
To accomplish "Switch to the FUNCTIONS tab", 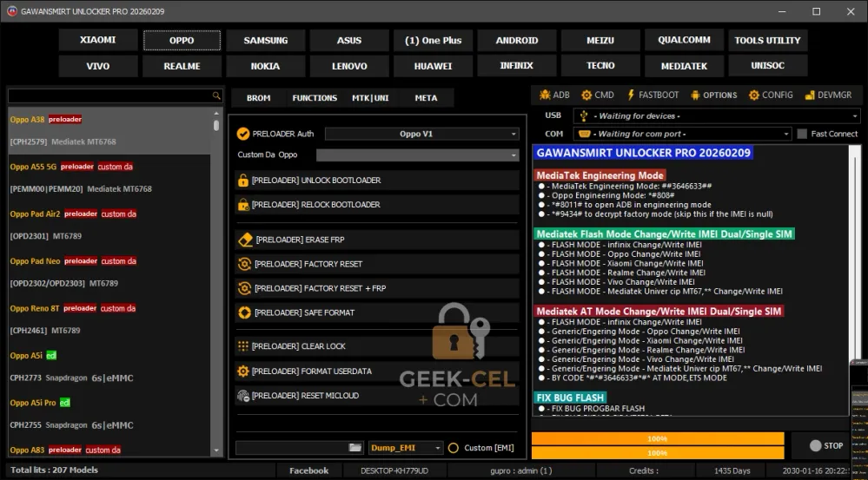I will click(x=315, y=98).
